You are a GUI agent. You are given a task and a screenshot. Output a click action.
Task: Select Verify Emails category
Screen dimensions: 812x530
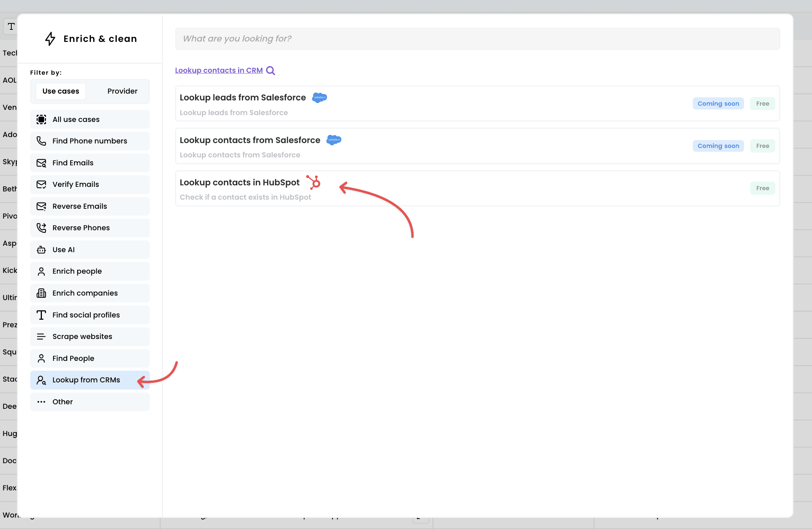(90, 185)
